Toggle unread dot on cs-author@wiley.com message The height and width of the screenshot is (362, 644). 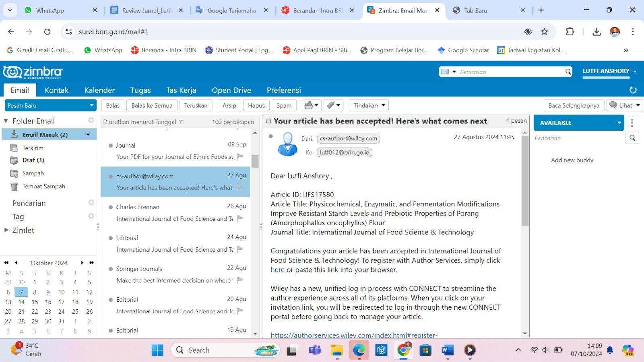[110, 176]
